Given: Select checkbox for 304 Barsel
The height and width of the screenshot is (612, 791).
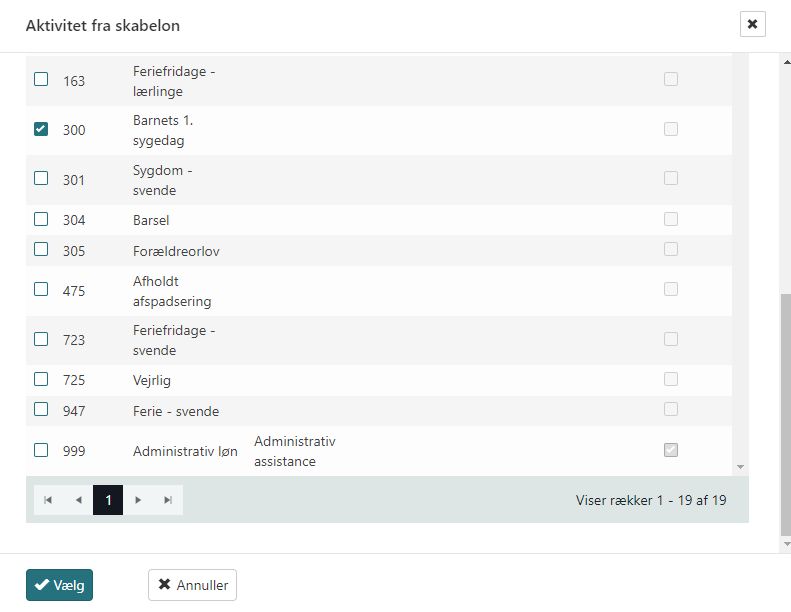Looking at the screenshot, I should pyautogui.click(x=41, y=219).
